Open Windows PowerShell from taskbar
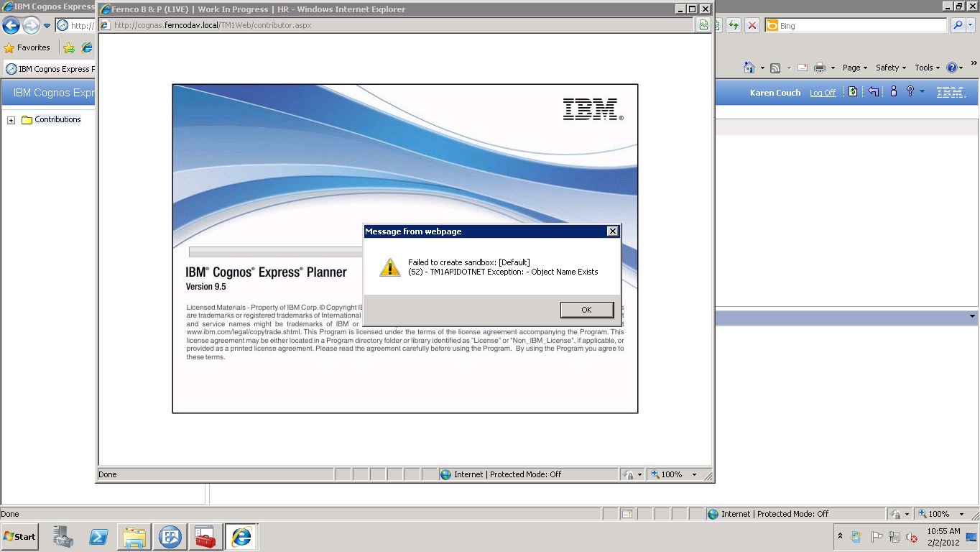Viewport: 980px width, 552px height. click(98, 537)
